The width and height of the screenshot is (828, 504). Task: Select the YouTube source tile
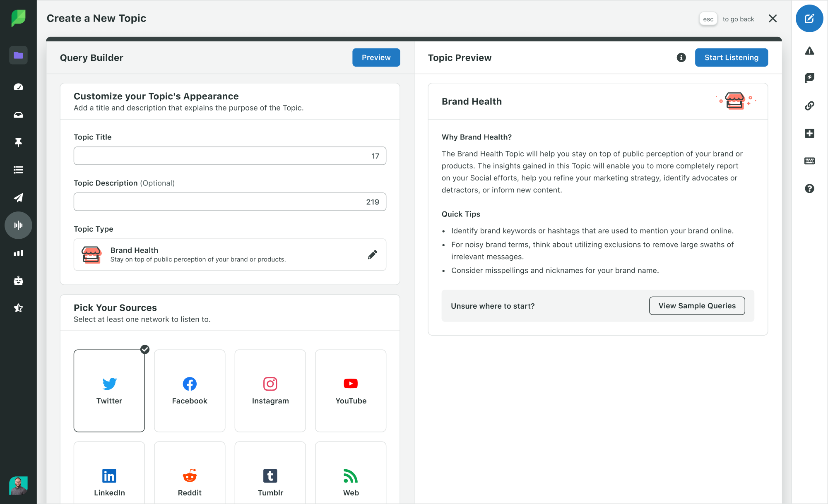[350, 390]
